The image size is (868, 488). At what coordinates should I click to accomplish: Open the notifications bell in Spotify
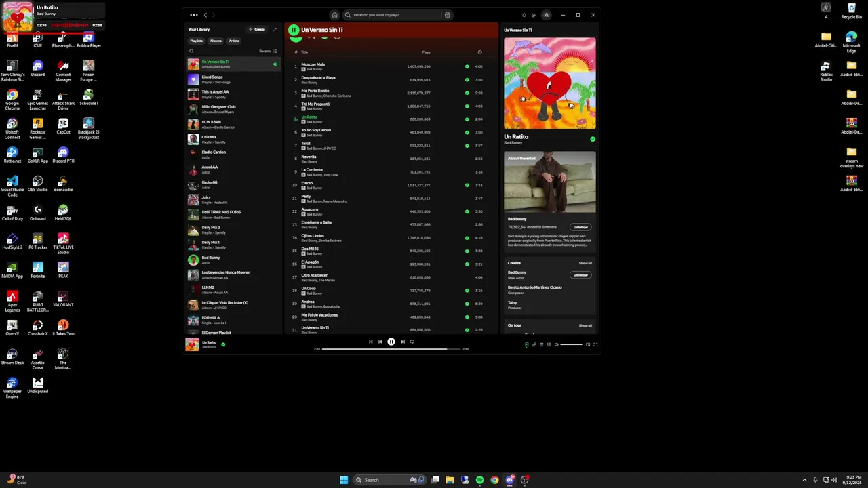click(x=524, y=15)
